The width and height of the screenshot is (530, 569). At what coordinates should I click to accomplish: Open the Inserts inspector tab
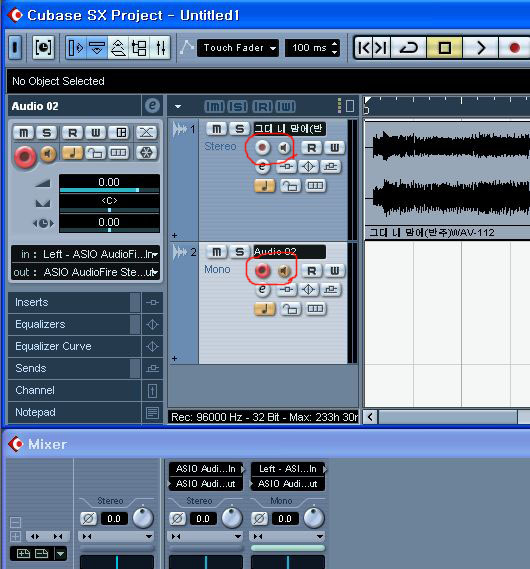(74, 302)
